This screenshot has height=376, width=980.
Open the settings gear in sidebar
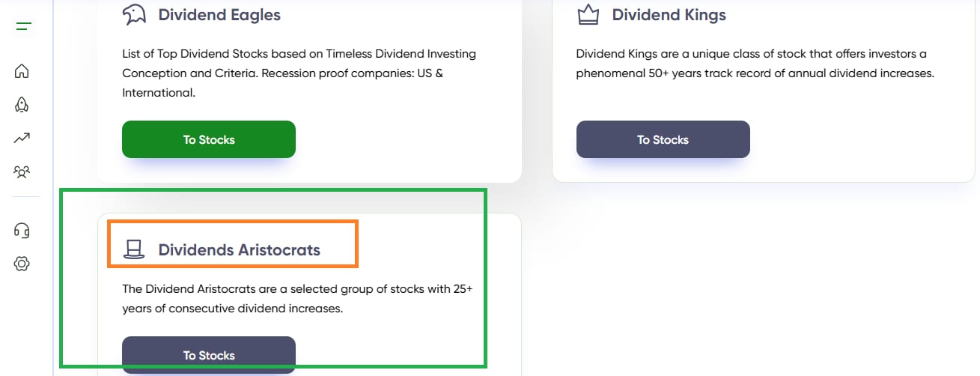pos(22,264)
